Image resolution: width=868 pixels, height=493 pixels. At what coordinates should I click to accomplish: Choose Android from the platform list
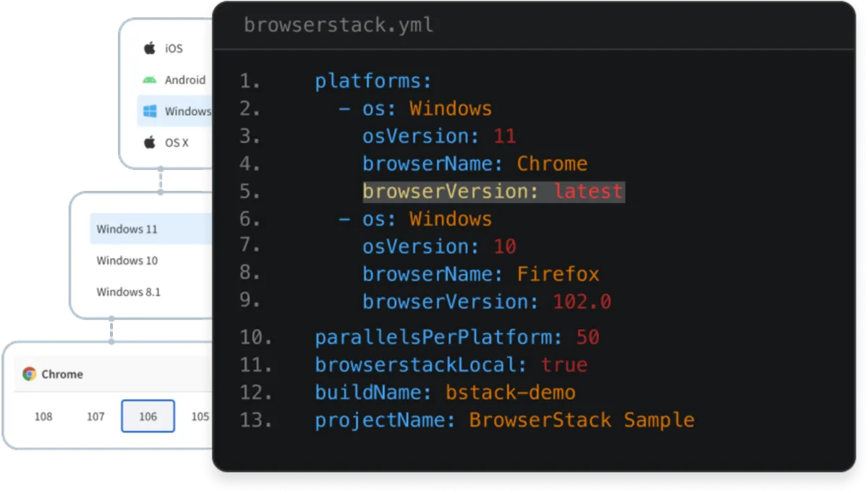pyautogui.click(x=184, y=80)
